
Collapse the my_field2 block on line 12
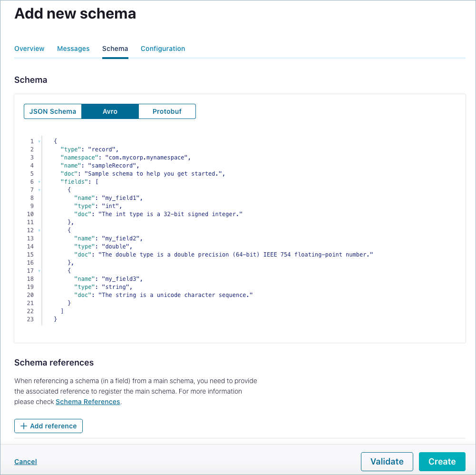[x=39, y=230]
